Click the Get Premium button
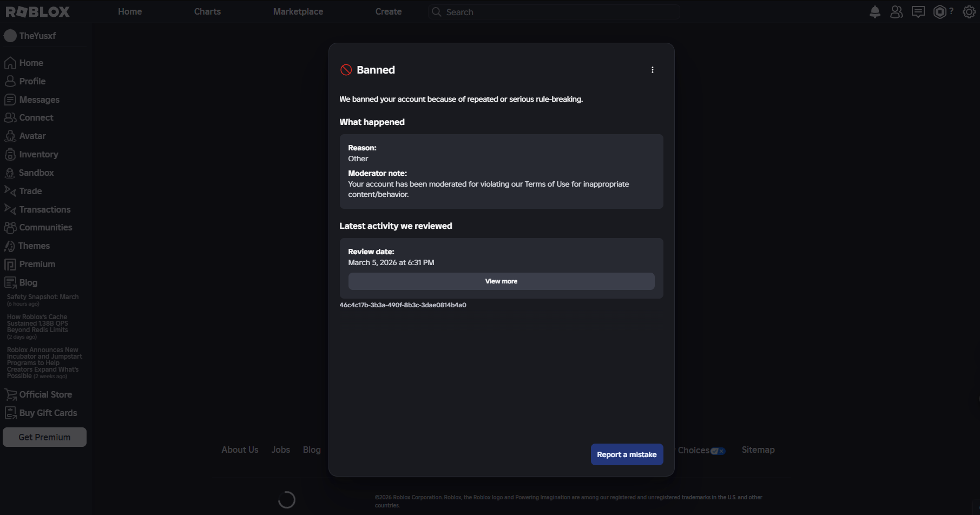This screenshot has width=980, height=515. coord(44,437)
